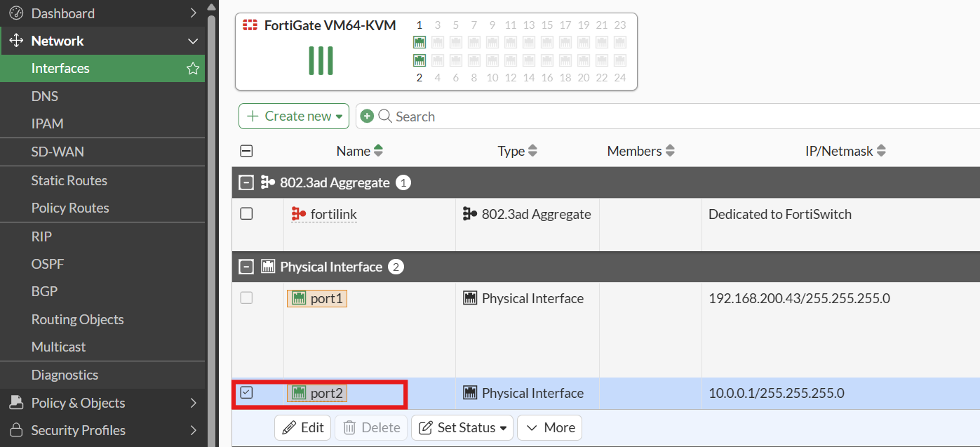The width and height of the screenshot is (980, 447).
Task: Click gray port 3 on faceplate
Action: (438, 42)
